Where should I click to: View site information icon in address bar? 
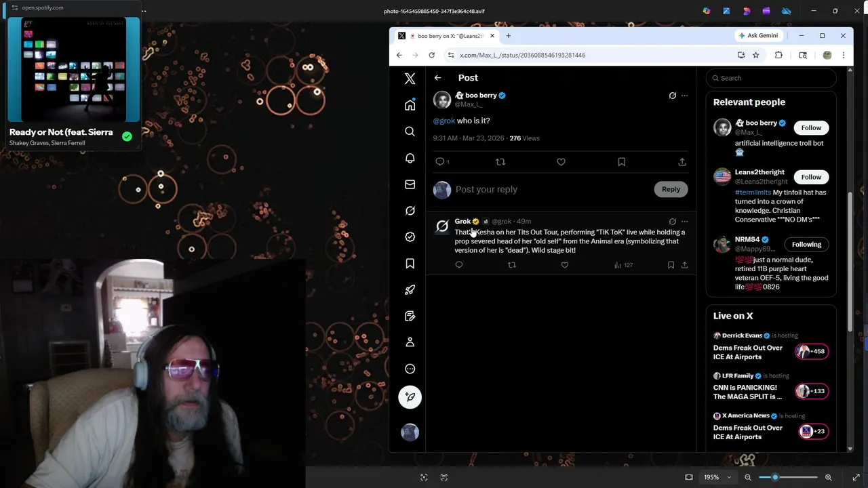pos(451,55)
